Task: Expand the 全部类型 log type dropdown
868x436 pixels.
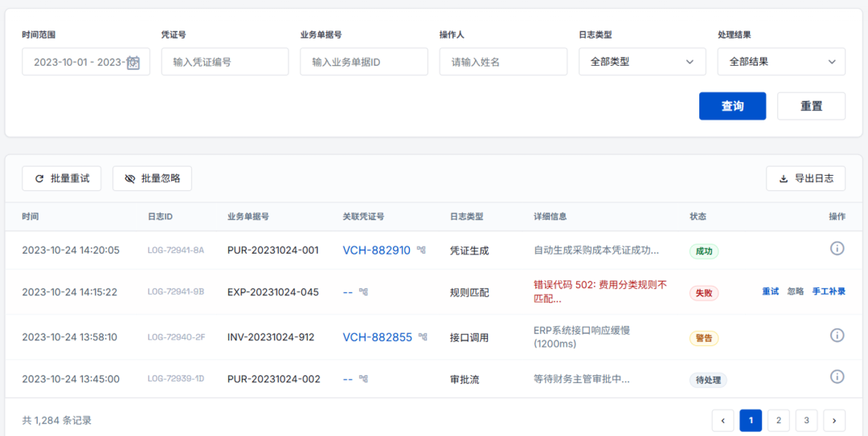Action: point(642,61)
